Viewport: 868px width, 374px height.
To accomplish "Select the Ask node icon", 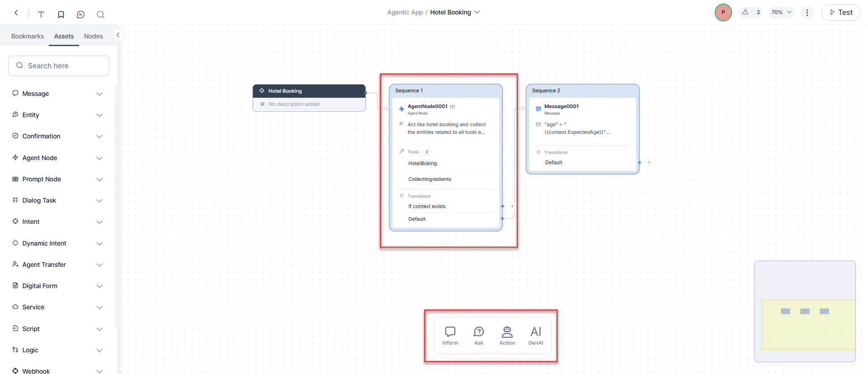I will tap(478, 336).
